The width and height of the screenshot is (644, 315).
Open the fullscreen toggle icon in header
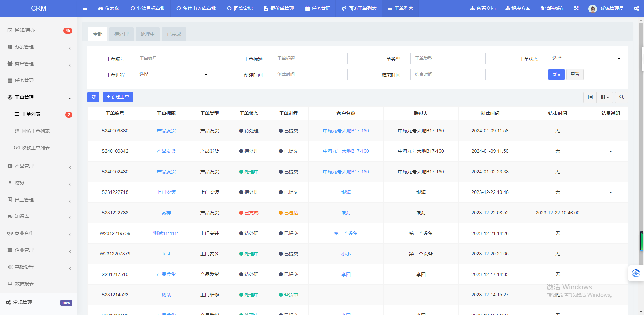[x=576, y=8]
